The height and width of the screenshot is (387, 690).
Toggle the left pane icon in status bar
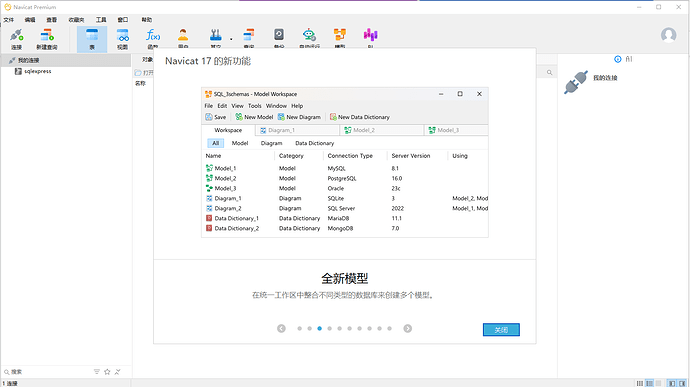672,383
